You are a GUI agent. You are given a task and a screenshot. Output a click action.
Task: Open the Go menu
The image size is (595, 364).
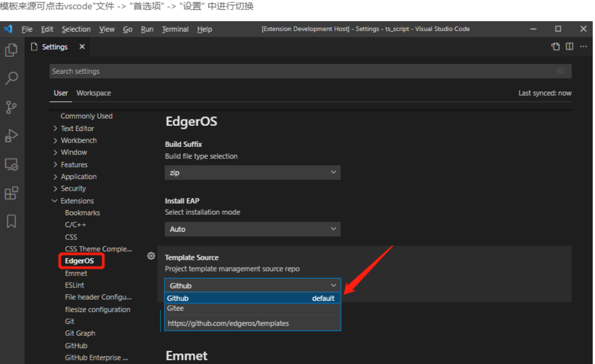(x=128, y=29)
